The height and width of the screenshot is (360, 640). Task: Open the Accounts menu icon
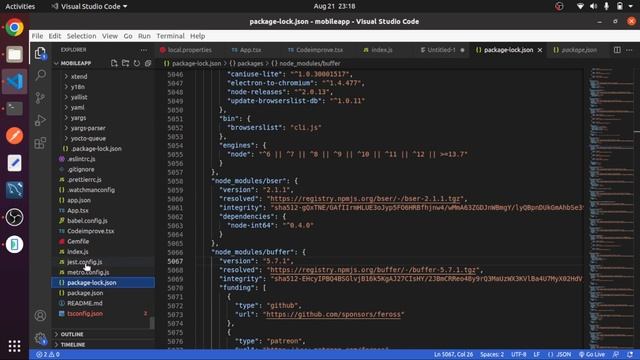40,316
